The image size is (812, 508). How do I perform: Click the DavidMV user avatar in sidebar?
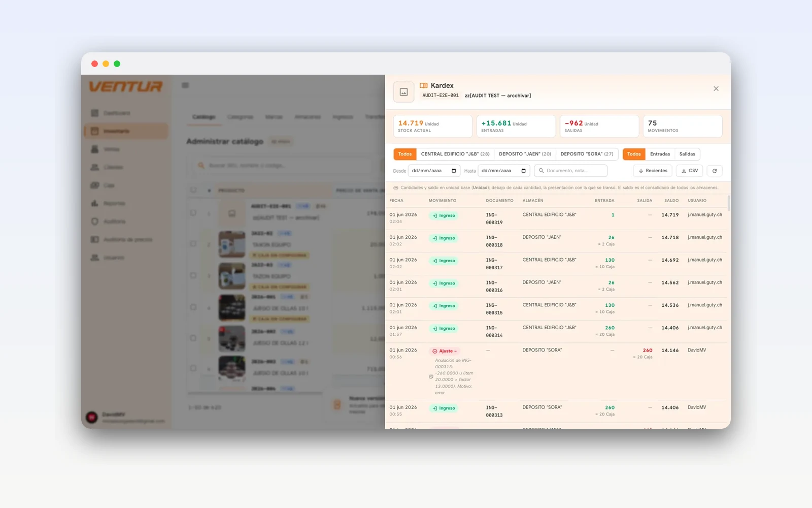point(92,417)
